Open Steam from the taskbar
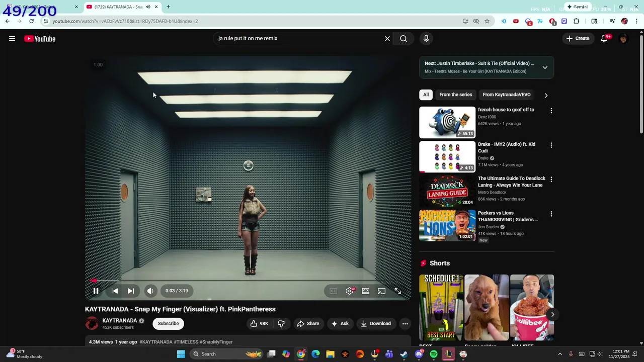The height and width of the screenshot is (362, 644). click(404, 354)
